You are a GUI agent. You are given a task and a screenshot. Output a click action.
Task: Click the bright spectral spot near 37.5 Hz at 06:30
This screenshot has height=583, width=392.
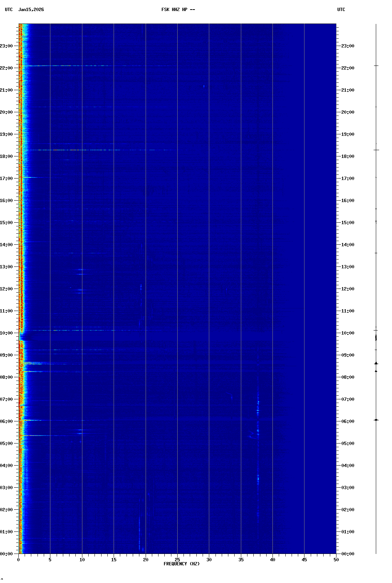coord(258,409)
